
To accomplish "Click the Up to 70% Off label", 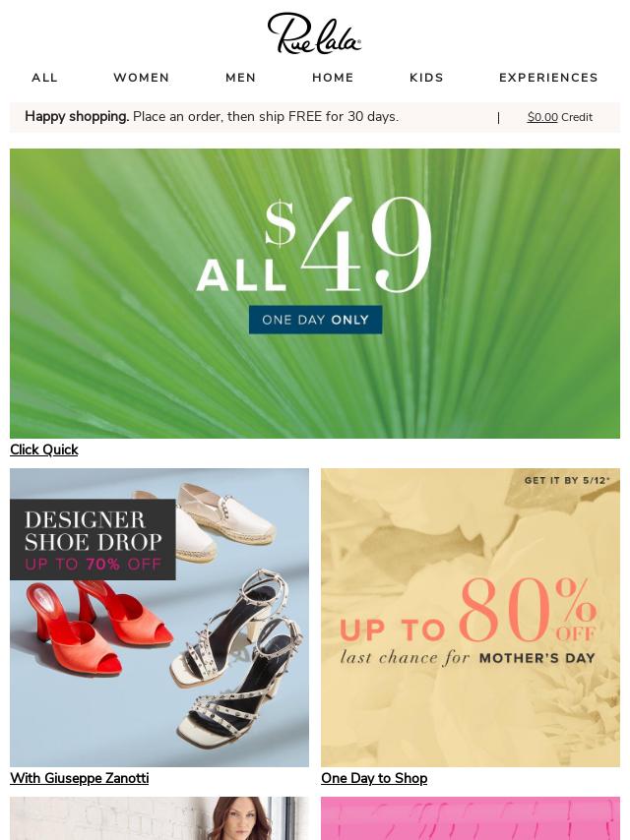I will (x=93, y=565).
